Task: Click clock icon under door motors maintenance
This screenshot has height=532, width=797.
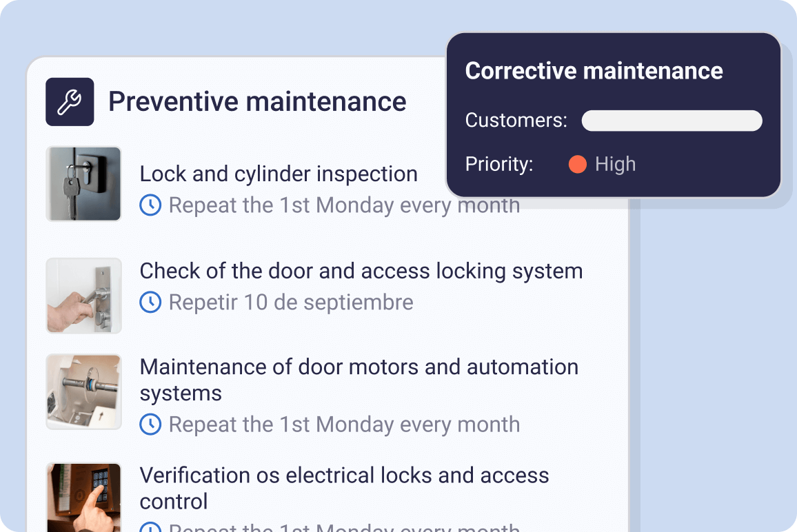Action: click(x=150, y=424)
